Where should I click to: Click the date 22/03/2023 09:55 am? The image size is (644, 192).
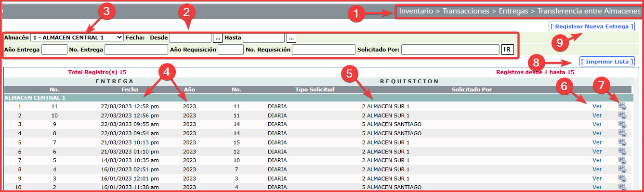click(x=129, y=124)
